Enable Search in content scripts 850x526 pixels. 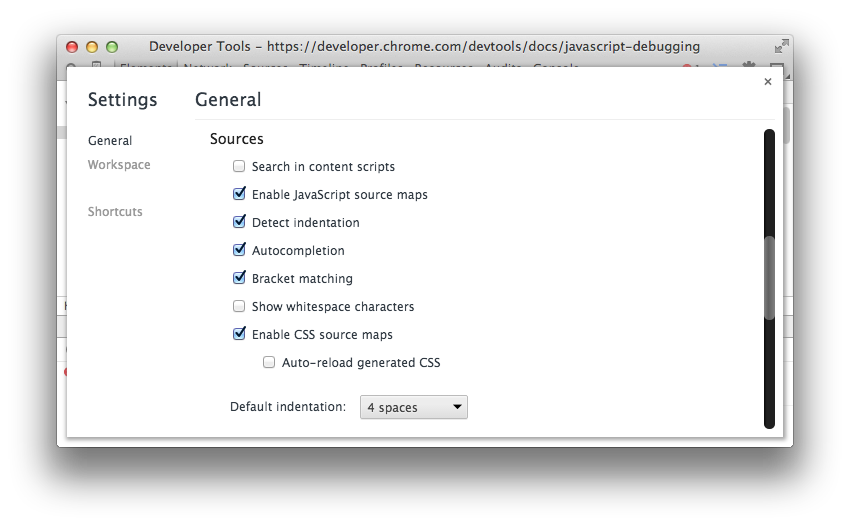tap(239, 167)
